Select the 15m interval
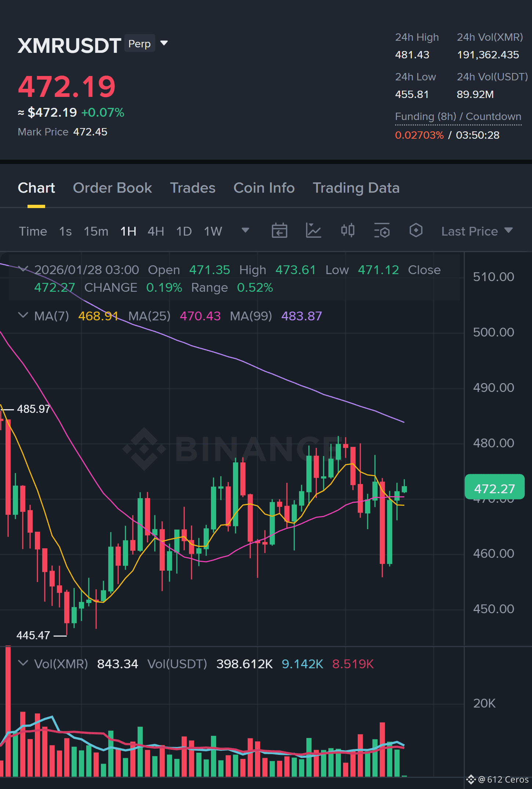Image resolution: width=532 pixels, height=789 pixels. [x=96, y=231]
